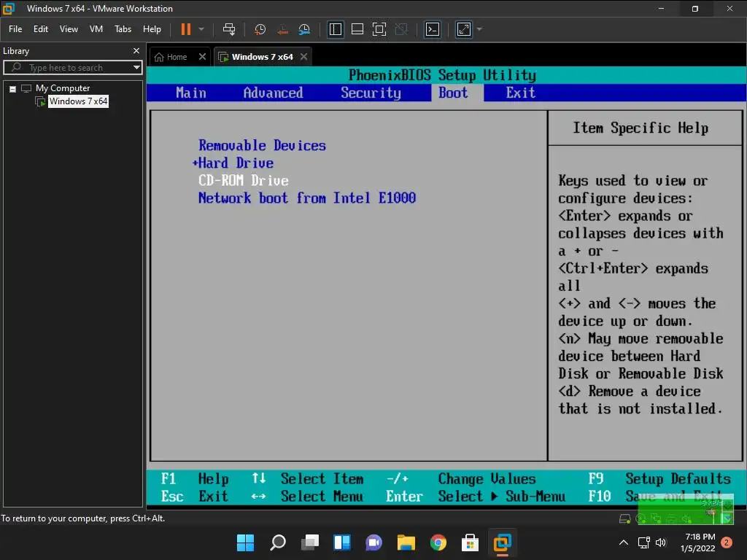Image resolution: width=747 pixels, height=560 pixels.
Task: Toggle the thumbnail bar view
Action: pyautogui.click(x=357, y=29)
